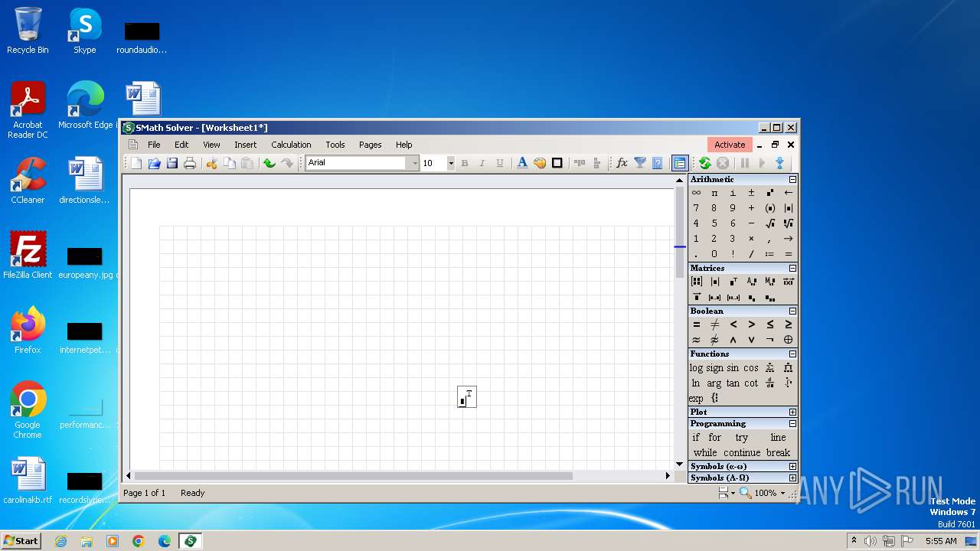Insert the not-equal Boolean operator
Image resolution: width=980 pixels, height=551 pixels.
[714, 324]
